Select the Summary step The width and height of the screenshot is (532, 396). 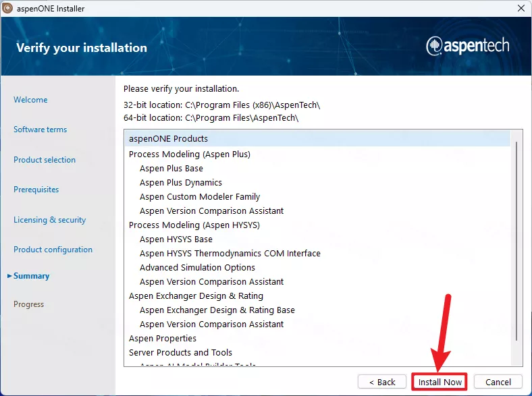(31, 276)
